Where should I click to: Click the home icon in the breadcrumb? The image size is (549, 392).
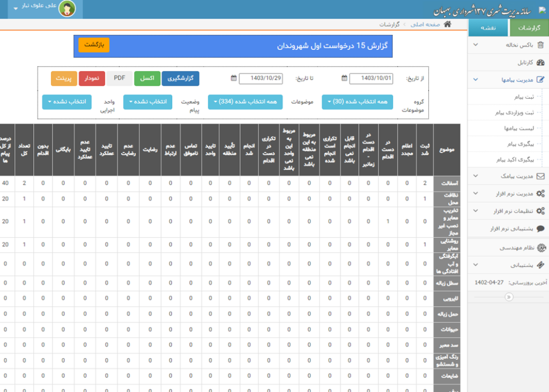point(448,25)
